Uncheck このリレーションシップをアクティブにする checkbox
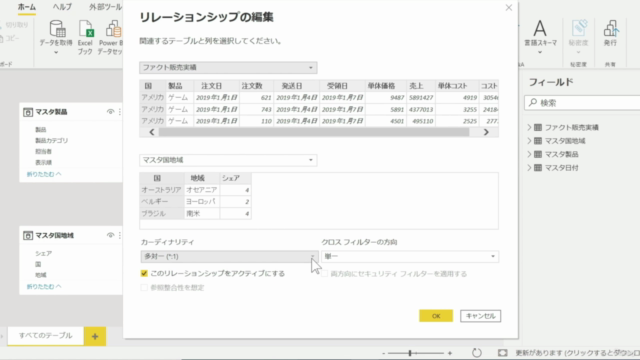 (144, 273)
